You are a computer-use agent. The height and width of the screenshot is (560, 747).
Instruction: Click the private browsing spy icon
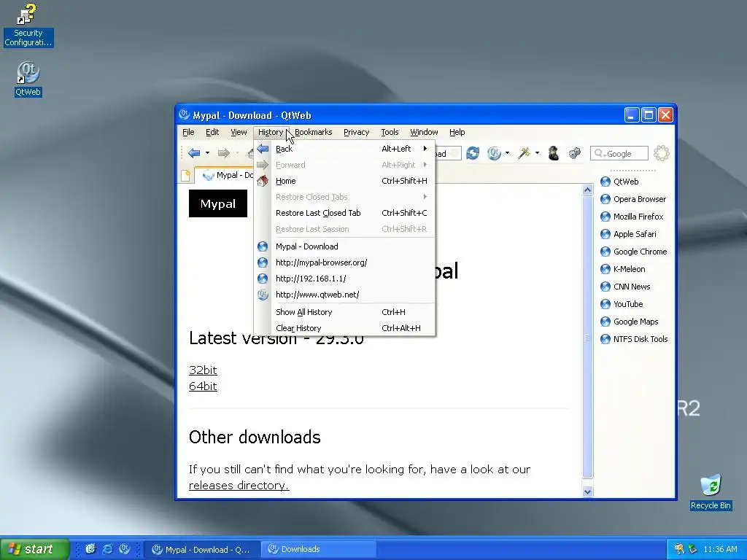(x=553, y=153)
